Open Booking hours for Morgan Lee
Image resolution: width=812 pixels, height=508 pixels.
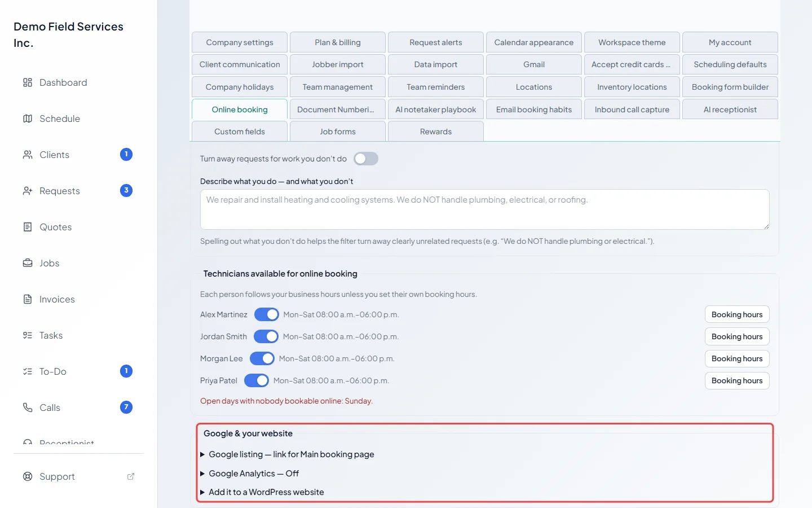(737, 358)
